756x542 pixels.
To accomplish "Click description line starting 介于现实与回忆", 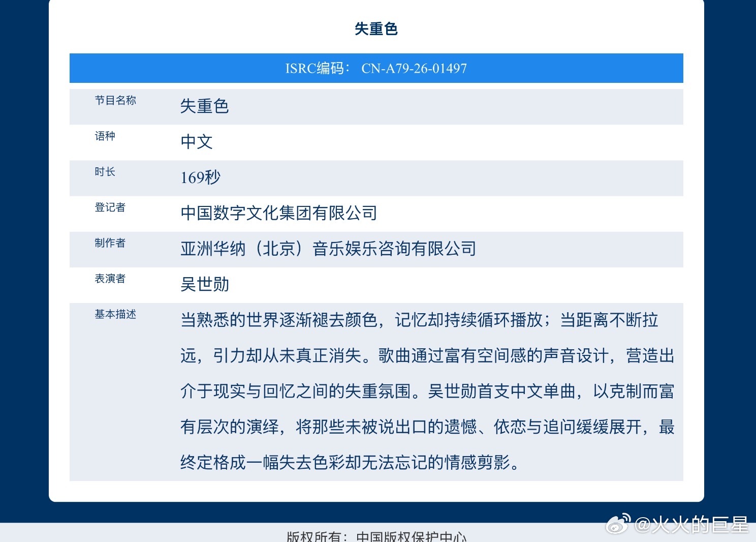I will pos(427,391).
